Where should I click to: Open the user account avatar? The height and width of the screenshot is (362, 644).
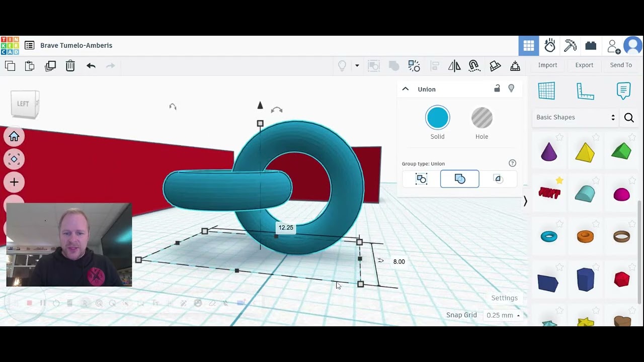tap(632, 46)
